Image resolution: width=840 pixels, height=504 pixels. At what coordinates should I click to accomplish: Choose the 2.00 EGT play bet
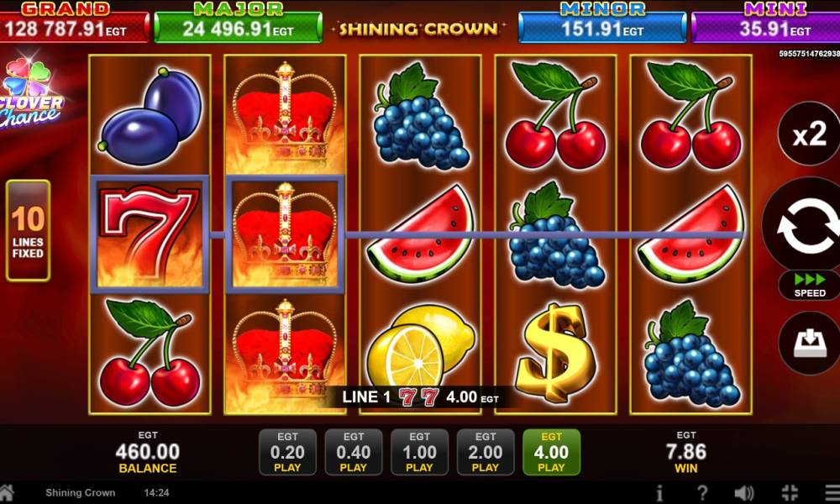coord(486,452)
